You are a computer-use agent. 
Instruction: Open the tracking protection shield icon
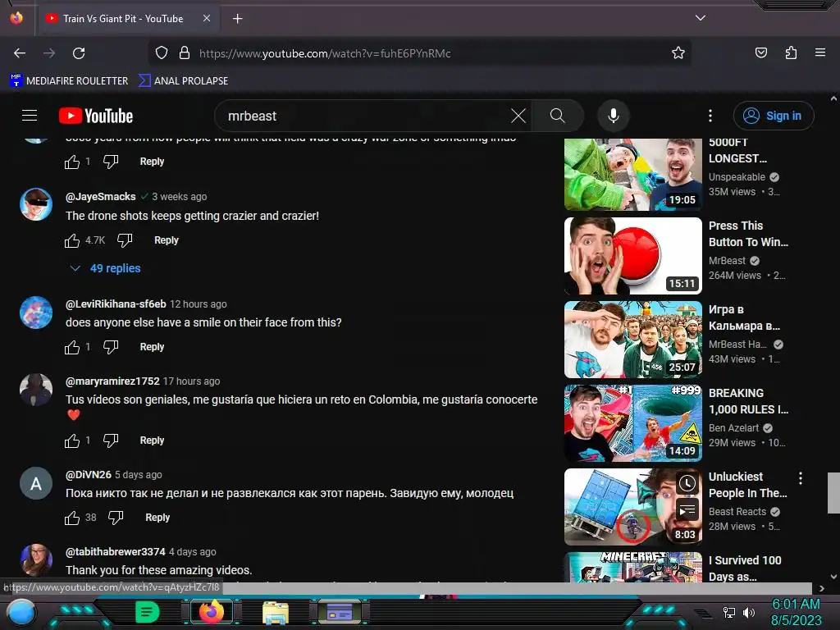pyautogui.click(x=162, y=53)
